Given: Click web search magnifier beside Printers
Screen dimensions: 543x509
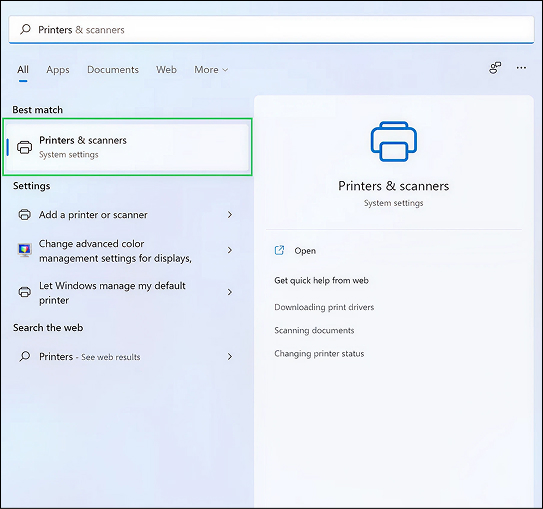Looking at the screenshot, I should [x=25, y=356].
